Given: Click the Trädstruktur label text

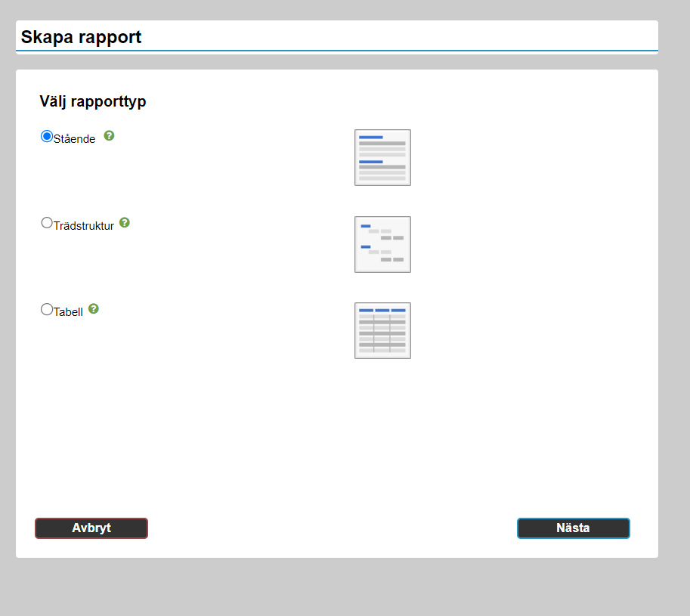Looking at the screenshot, I should point(84,226).
